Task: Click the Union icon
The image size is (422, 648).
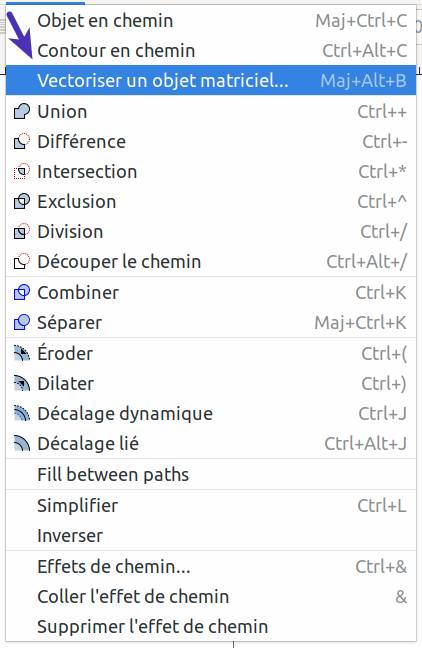Action: click(x=22, y=112)
